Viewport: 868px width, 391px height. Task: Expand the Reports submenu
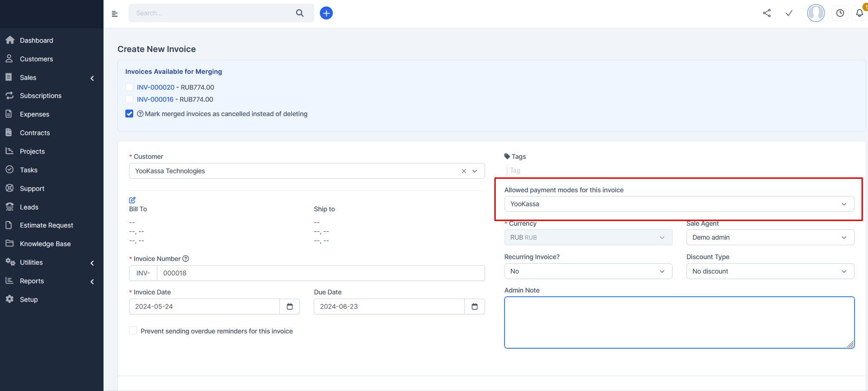point(92,281)
